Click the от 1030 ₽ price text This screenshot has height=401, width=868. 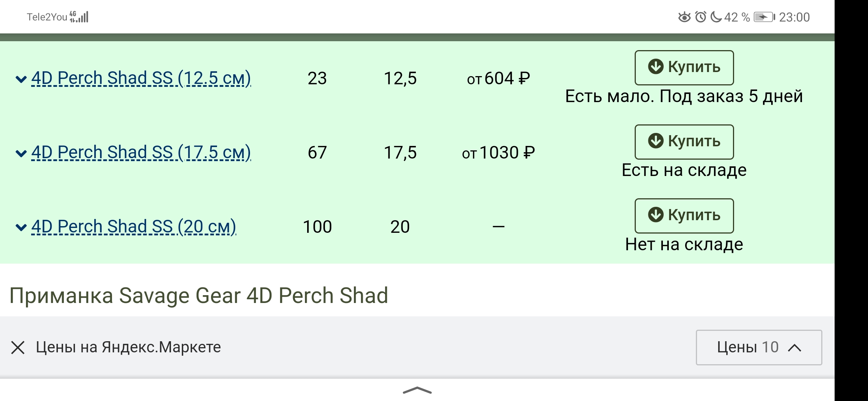point(498,153)
